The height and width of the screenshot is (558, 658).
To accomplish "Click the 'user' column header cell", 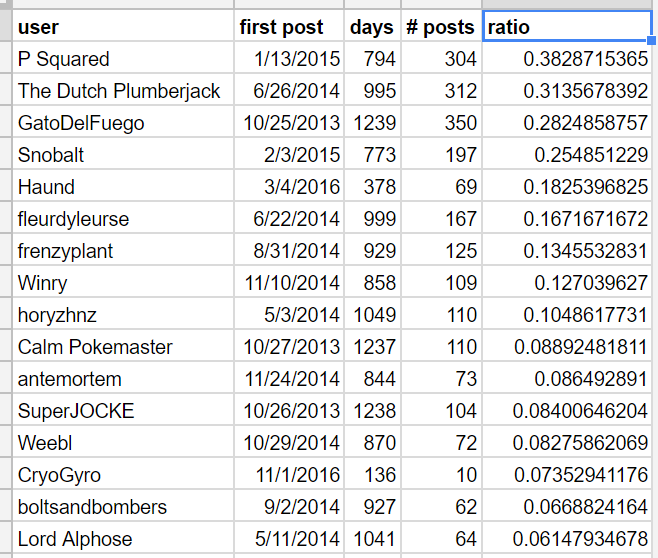I will 124,27.
